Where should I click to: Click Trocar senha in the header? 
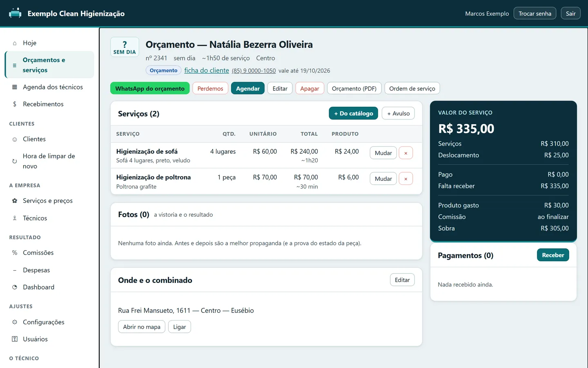pos(535,13)
